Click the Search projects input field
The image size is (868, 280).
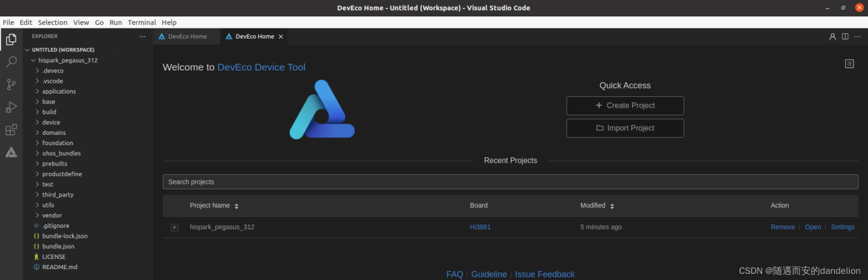pos(511,182)
